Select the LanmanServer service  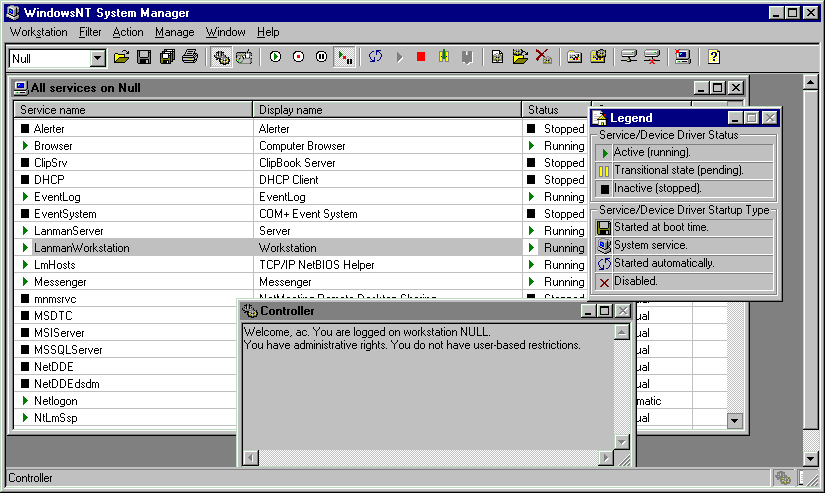pyautogui.click(x=68, y=231)
